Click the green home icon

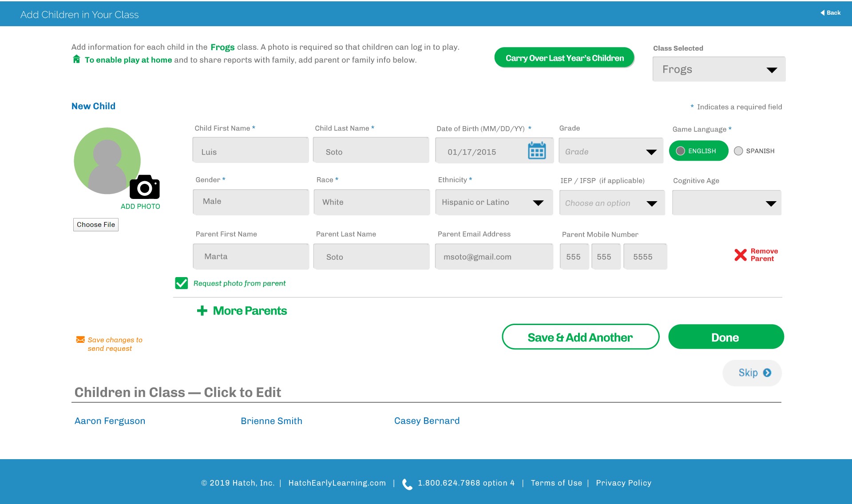pyautogui.click(x=76, y=60)
